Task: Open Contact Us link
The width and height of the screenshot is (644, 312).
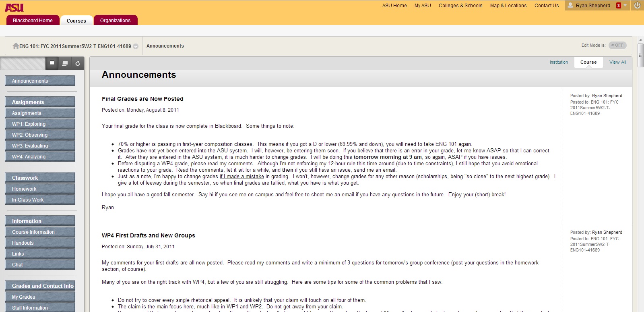Action: coord(547,6)
